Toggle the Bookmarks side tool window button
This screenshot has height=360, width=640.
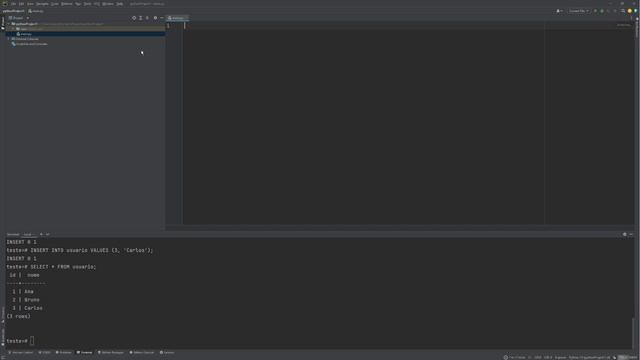[x=2, y=337]
